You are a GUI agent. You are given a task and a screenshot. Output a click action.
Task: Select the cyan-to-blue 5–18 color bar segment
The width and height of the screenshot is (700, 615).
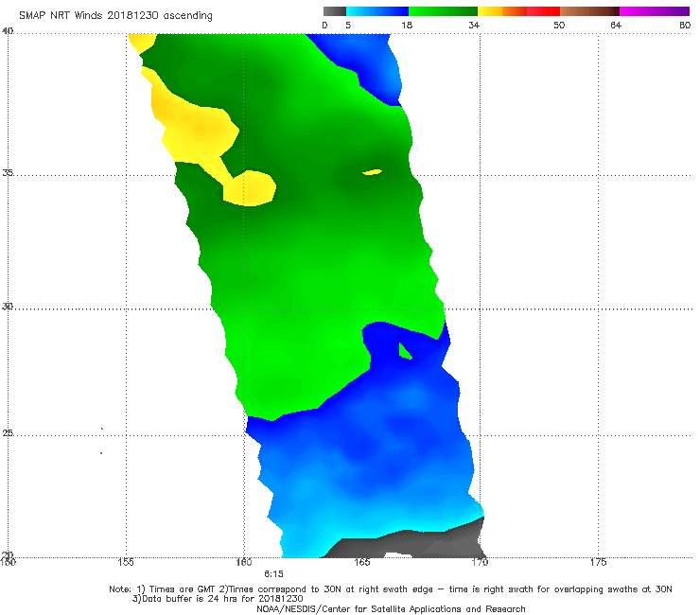(x=377, y=11)
